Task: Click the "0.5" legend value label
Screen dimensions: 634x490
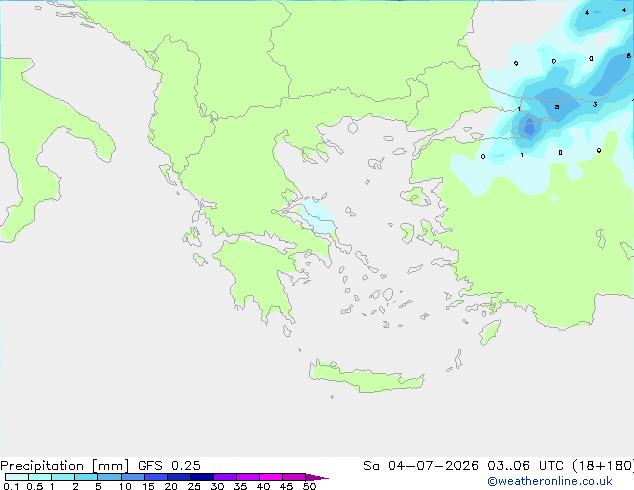Action: (35, 486)
